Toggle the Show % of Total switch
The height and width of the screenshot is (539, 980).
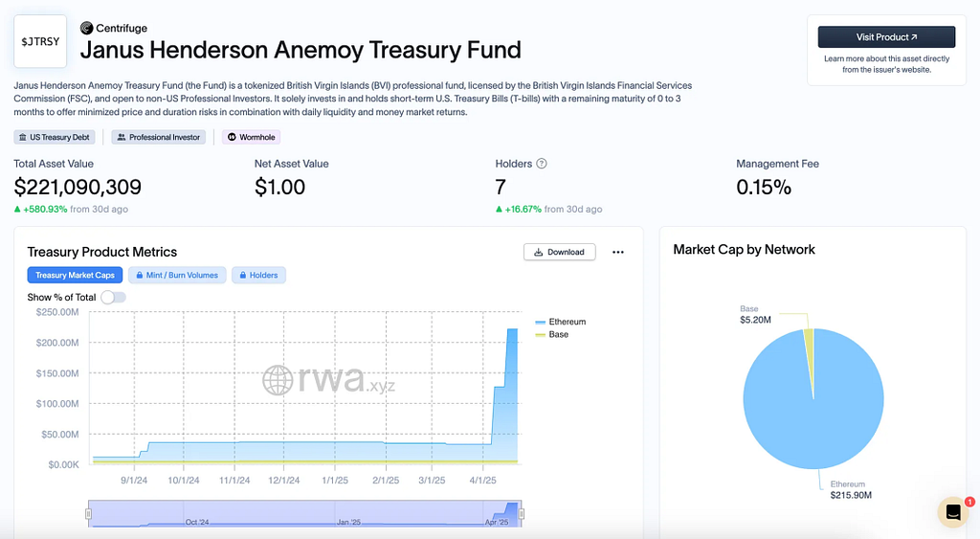[x=113, y=297]
